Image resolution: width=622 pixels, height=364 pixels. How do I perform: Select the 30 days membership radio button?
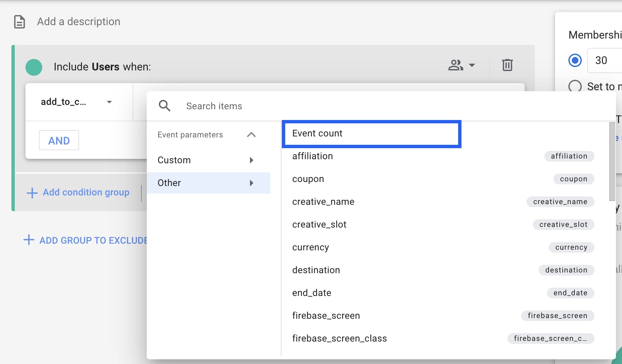pyautogui.click(x=575, y=60)
